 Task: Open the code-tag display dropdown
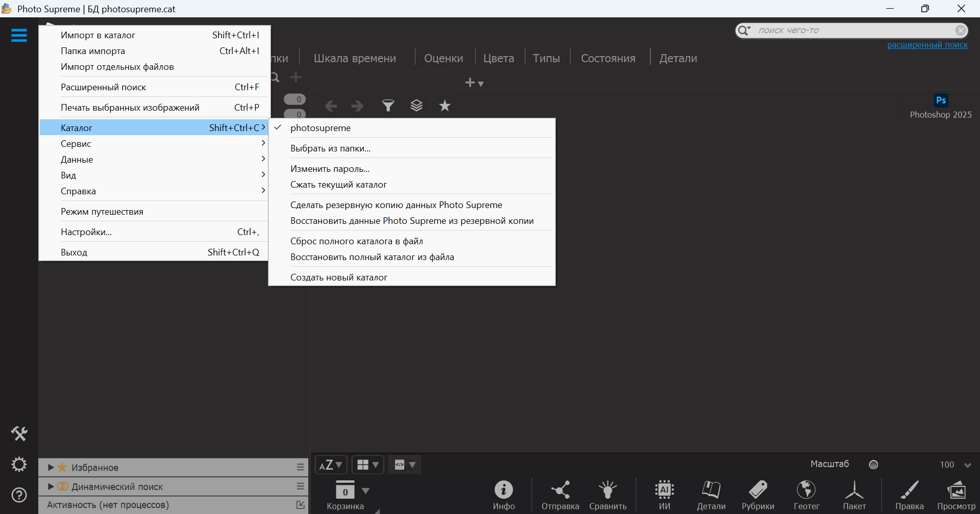[405, 465]
